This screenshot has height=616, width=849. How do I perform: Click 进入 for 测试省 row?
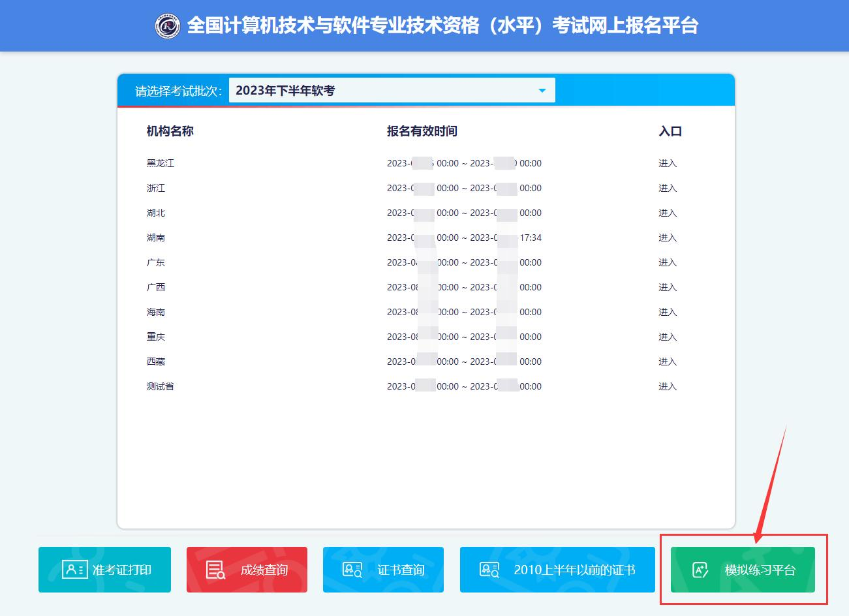tap(668, 386)
